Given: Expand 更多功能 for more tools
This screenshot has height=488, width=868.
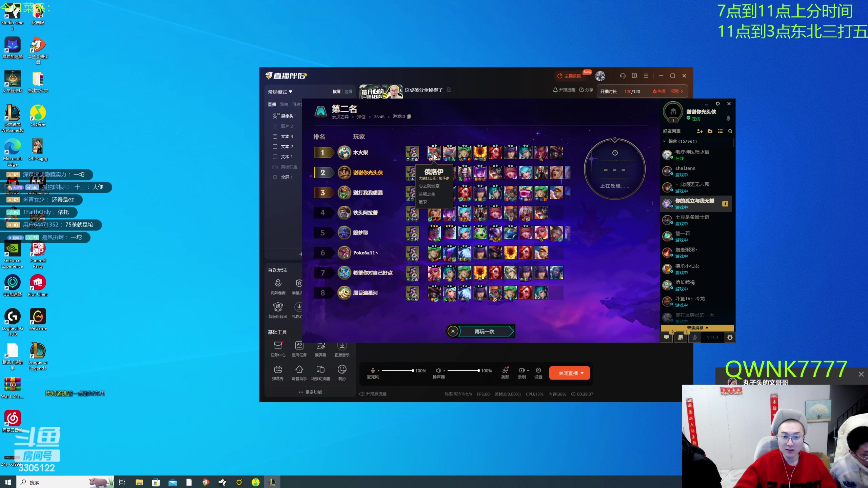Looking at the screenshot, I should tap(310, 392).
